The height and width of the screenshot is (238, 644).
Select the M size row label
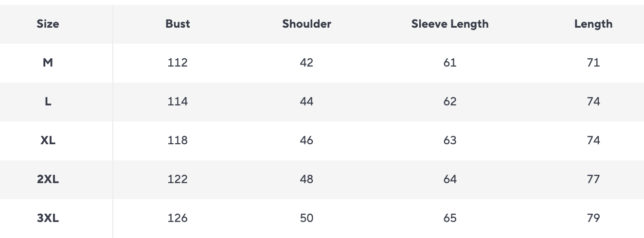(x=48, y=63)
